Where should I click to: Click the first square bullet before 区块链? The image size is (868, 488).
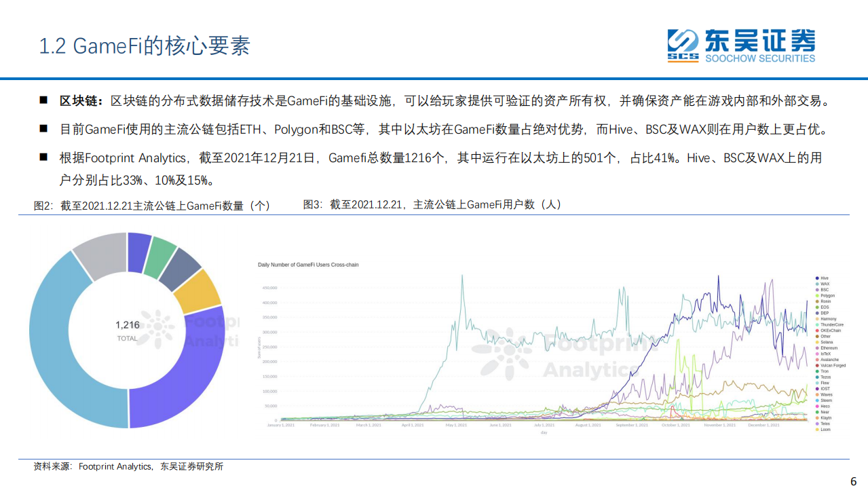(x=43, y=100)
